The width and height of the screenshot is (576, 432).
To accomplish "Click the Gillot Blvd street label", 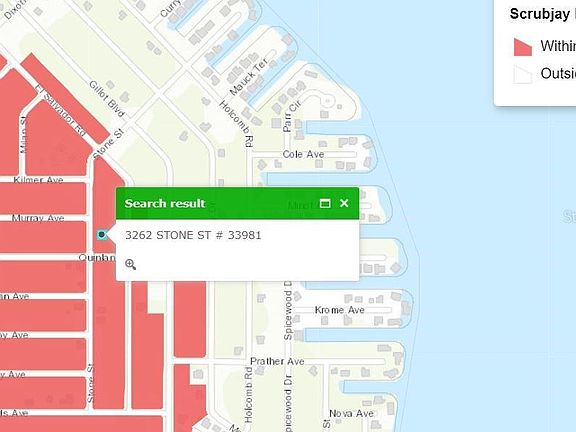I will click(x=107, y=99).
